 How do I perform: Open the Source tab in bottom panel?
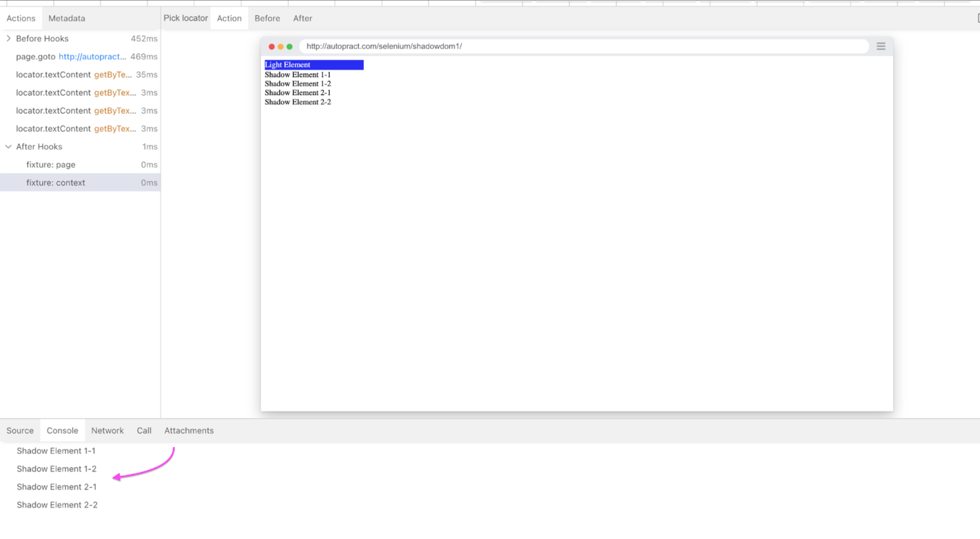[20, 430]
